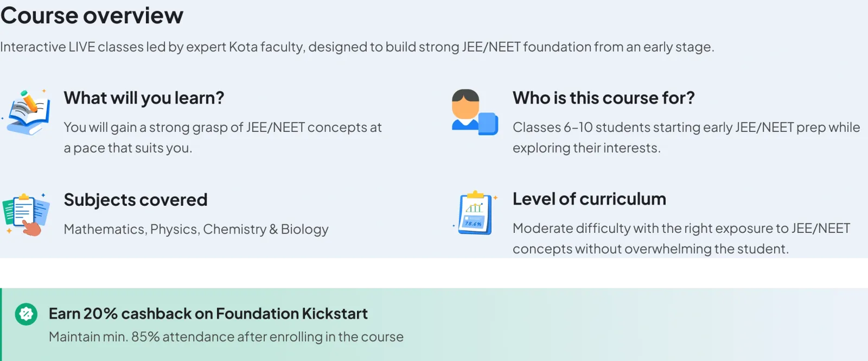The height and width of the screenshot is (361, 868).
Task: Click the Course overview heading
Action: tap(92, 15)
